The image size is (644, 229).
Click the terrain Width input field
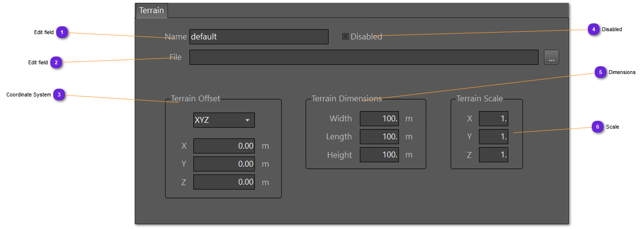379,118
